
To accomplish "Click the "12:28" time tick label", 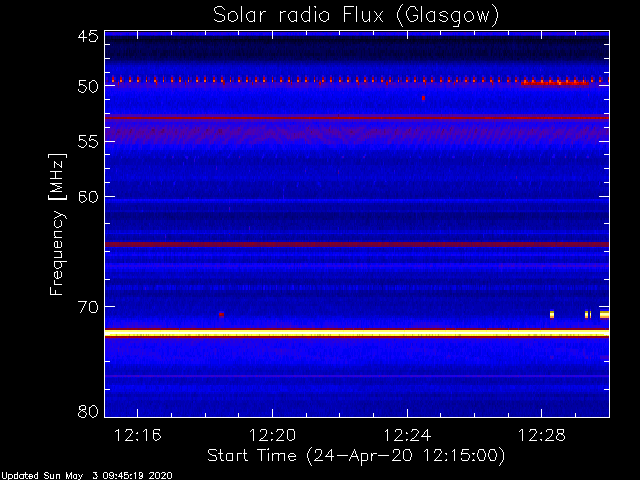I will (x=542, y=436).
